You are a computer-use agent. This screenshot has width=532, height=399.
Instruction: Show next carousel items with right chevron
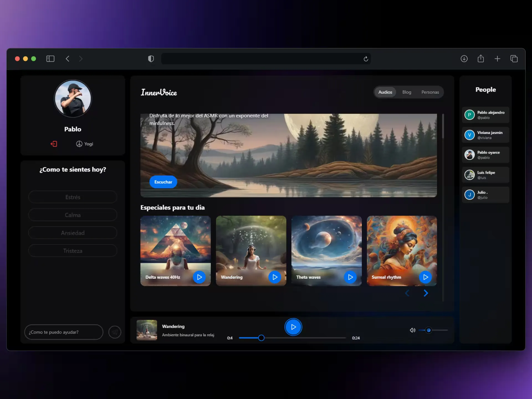[x=426, y=293]
